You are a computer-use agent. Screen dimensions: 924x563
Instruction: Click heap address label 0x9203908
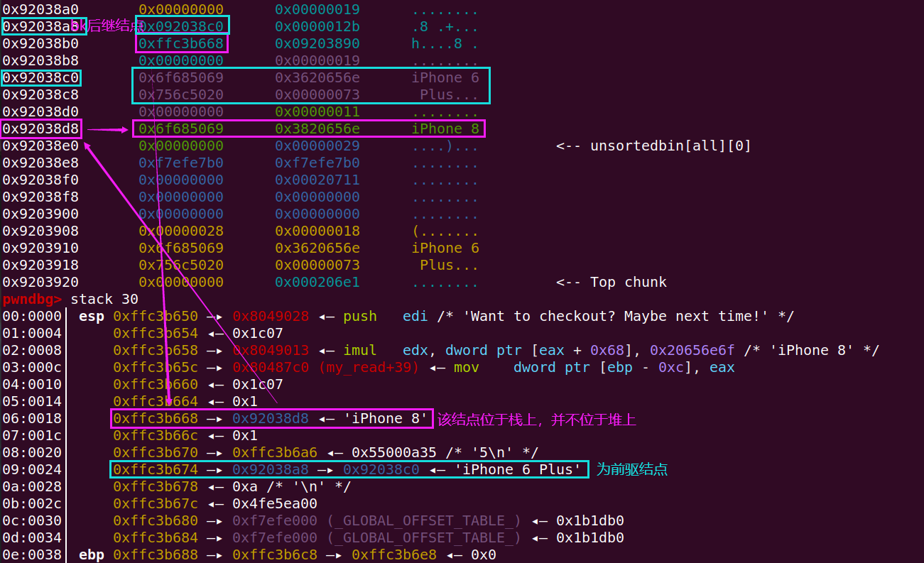pos(40,231)
